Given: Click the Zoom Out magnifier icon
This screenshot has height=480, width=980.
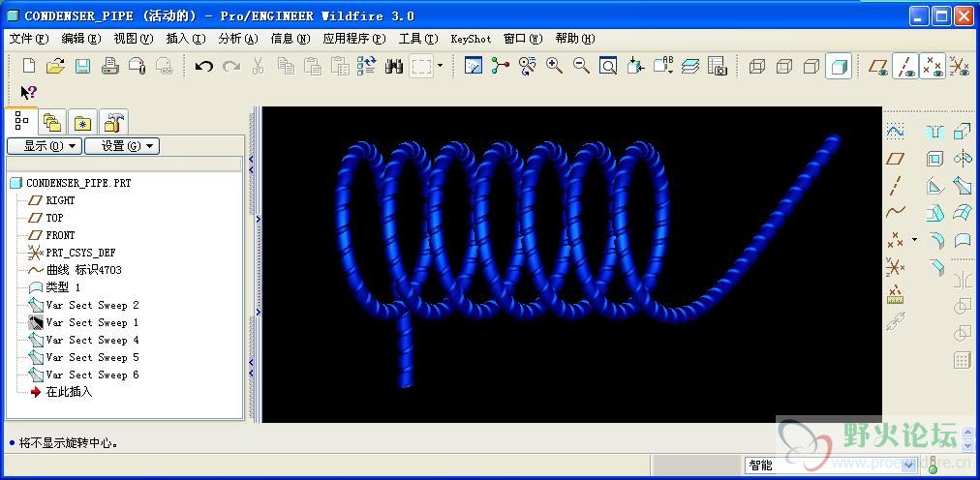Looking at the screenshot, I should tap(581, 66).
